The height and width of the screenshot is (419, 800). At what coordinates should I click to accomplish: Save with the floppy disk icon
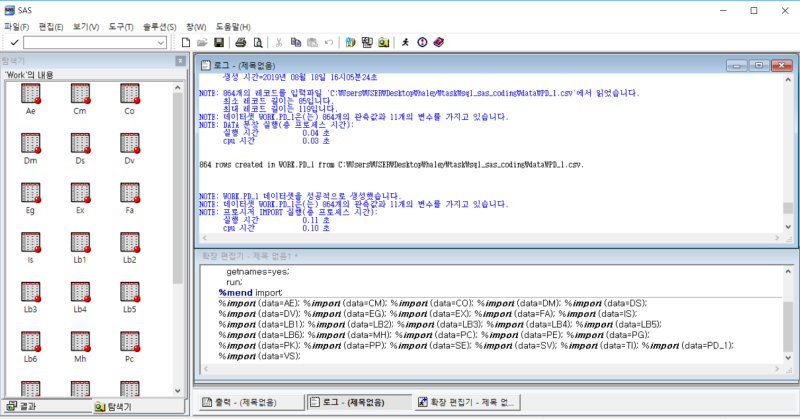pyautogui.click(x=219, y=42)
